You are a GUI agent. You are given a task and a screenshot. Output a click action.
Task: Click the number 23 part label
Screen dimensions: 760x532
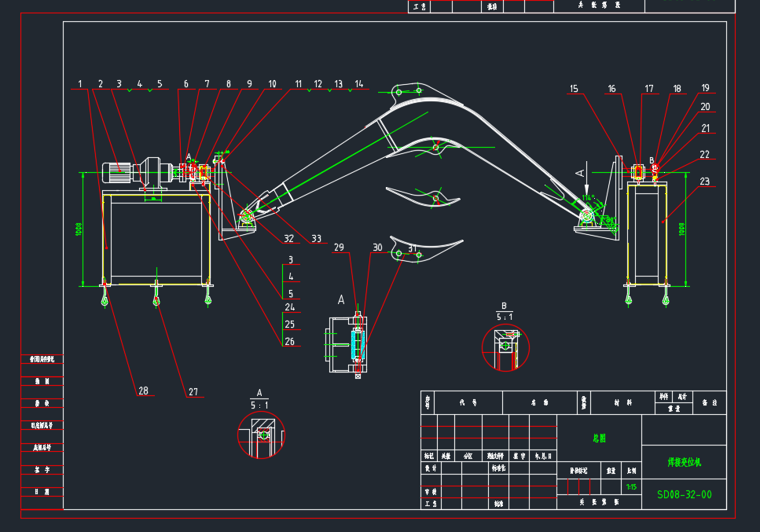pos(705,182)
